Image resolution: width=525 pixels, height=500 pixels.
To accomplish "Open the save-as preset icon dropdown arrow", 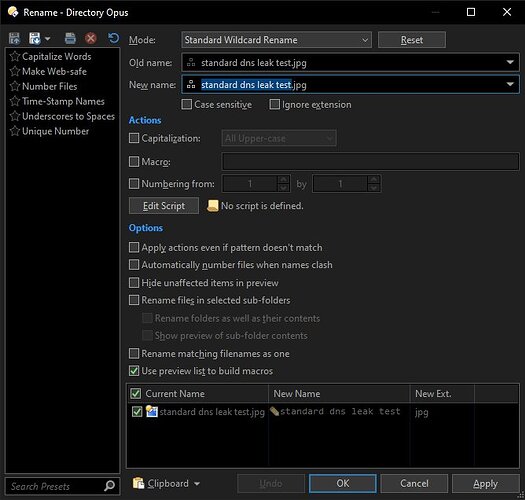I will tap(48, 39).
